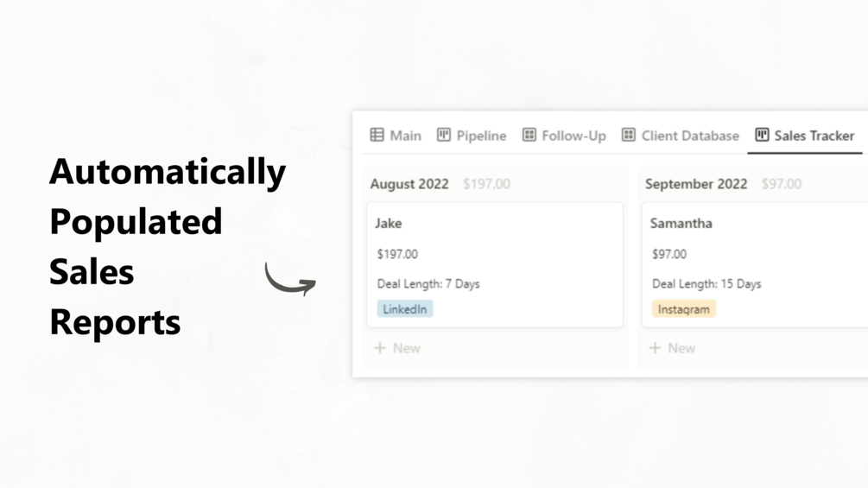Viewport: 868px width, 488px height.
Task: Click the Pipeline board icon
Action: 444,136
